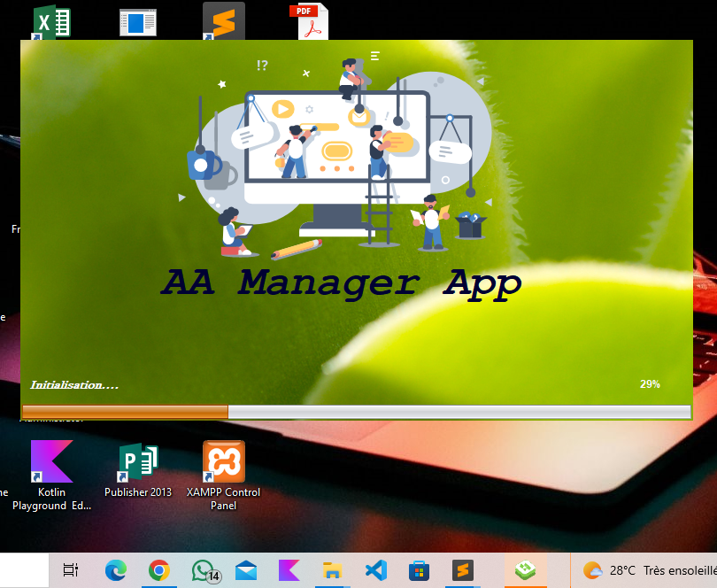The width and height of the screenshot is (717, 588).
Task: Open the PDF file on desktop
Action: point(309,21)
